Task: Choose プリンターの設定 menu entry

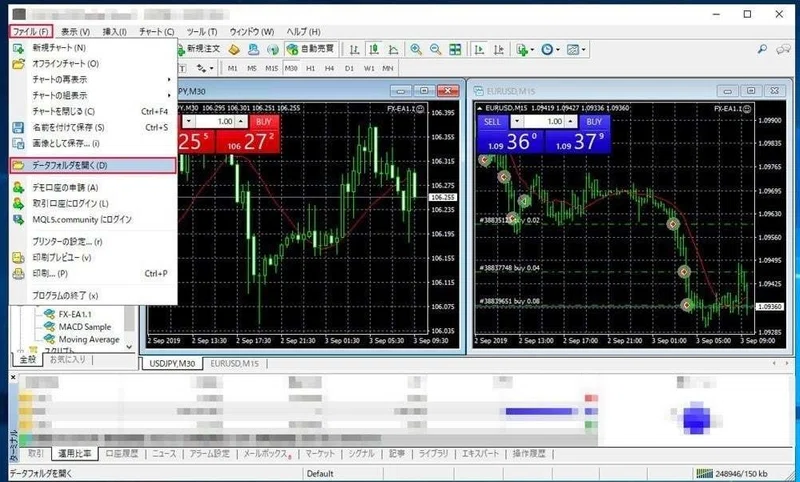Action: (93, 242)
